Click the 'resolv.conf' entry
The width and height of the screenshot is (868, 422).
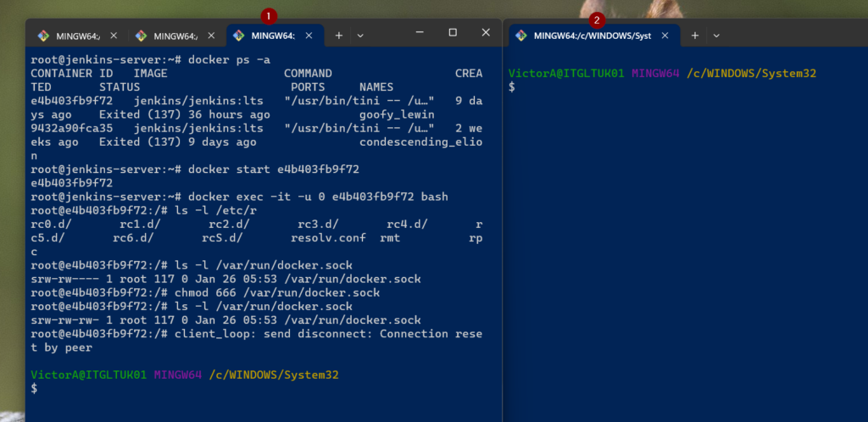328,238
